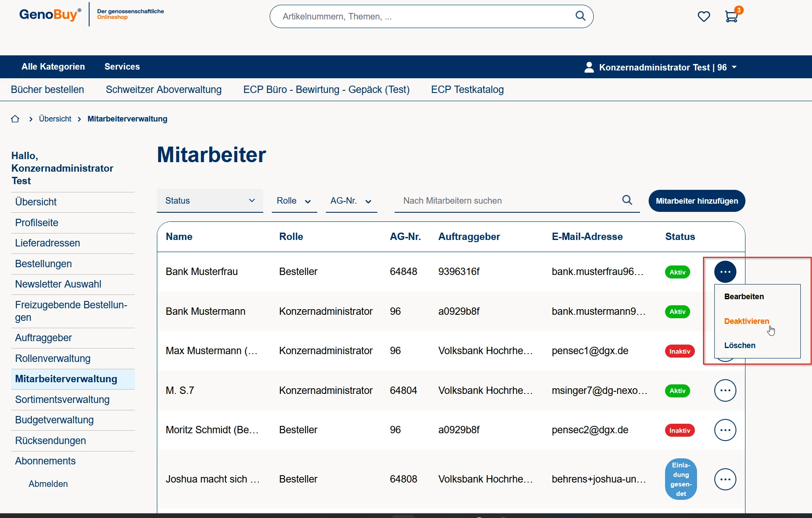Open the AG-Nr. filter dropdown
This screenshot has height=518, width=812.
[x=351, y=201]
